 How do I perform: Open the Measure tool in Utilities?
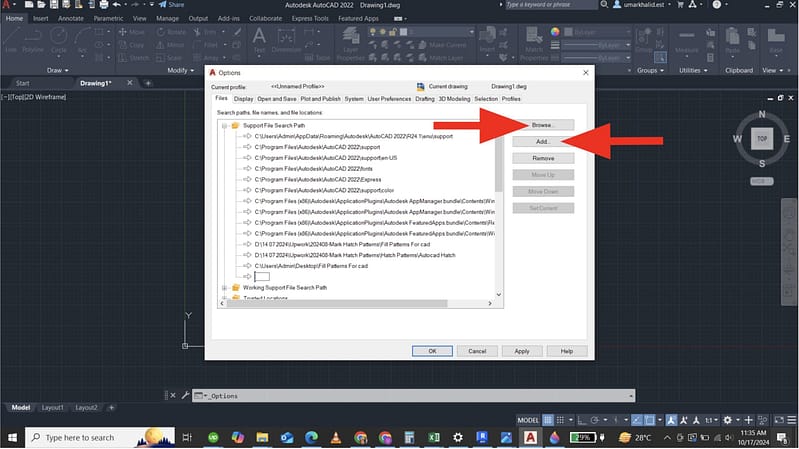pos(685,42)
